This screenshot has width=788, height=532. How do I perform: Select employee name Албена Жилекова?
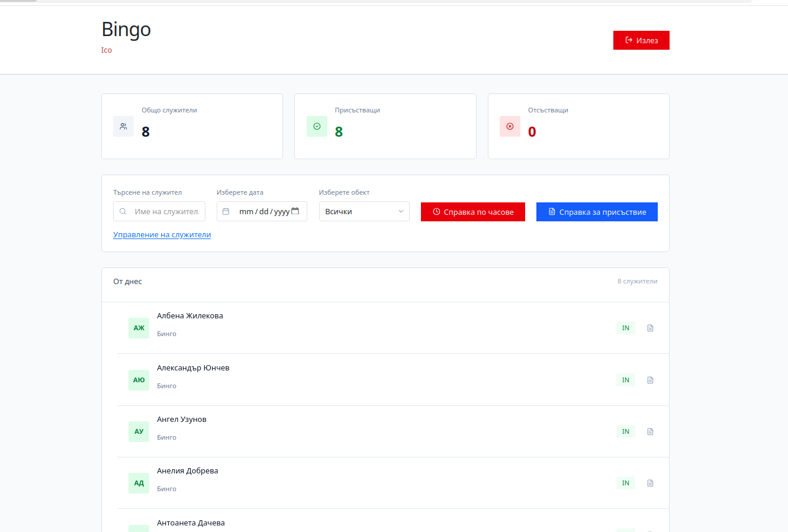pos(190,316)
